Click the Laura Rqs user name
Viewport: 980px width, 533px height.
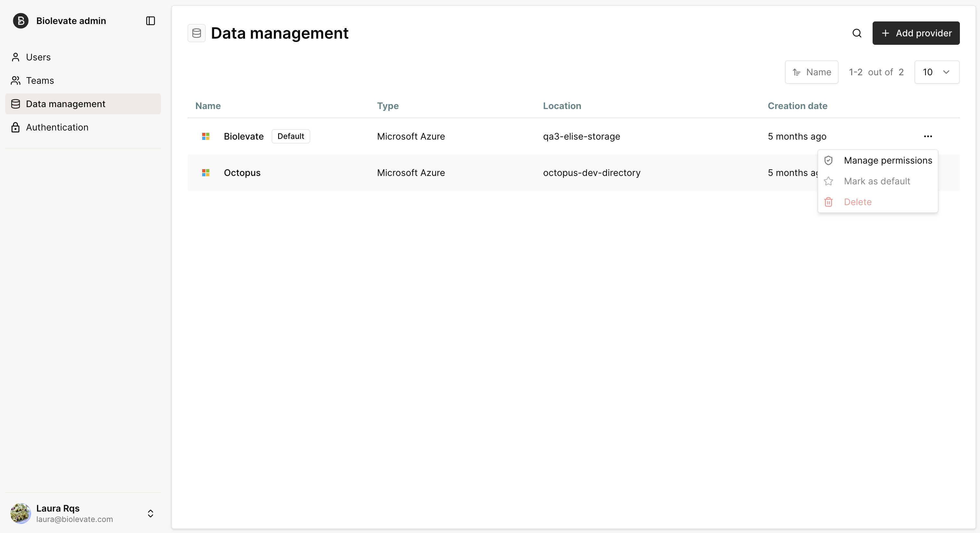coord(58,509)
